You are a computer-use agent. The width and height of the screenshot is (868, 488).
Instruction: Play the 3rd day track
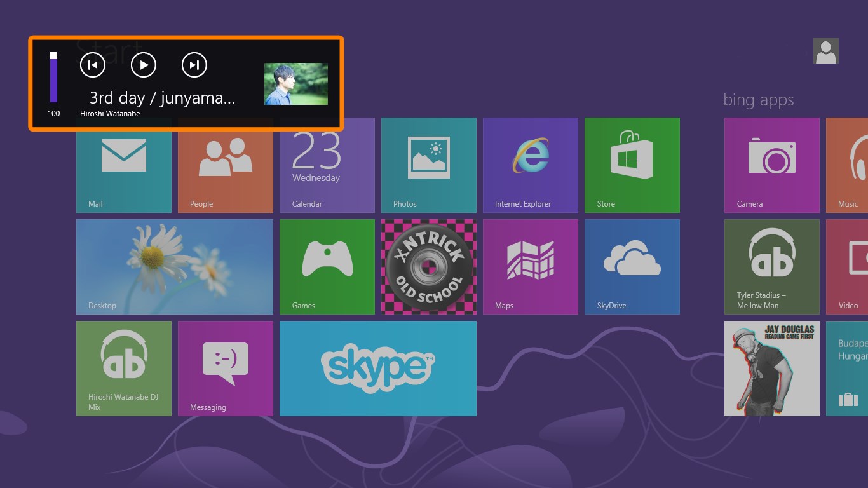[144, 65]
